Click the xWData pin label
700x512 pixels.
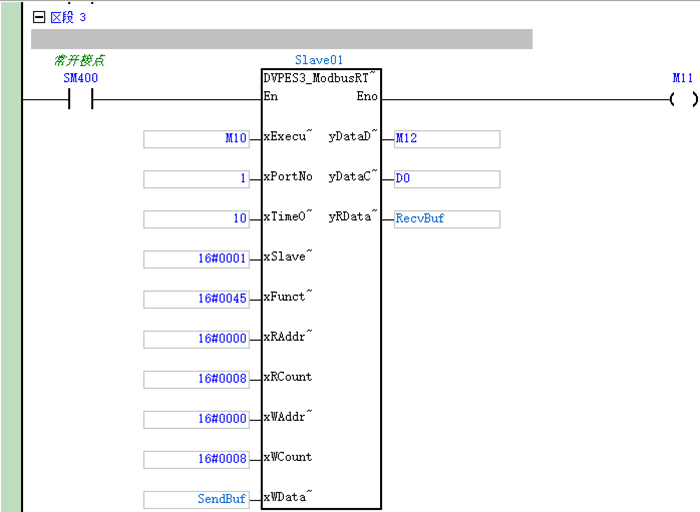[x=288, y=497]
